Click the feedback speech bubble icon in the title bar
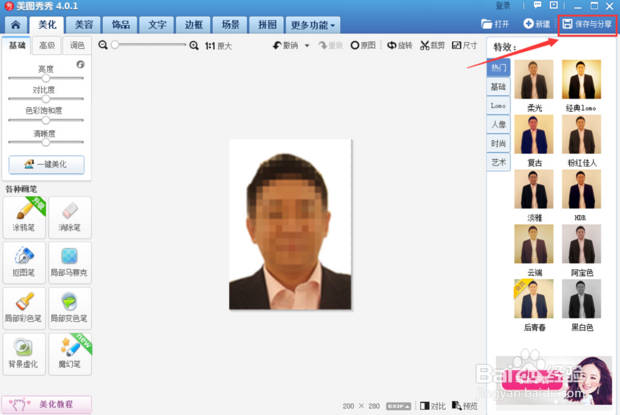The image size is (620, 415). (x=537, y=6)
